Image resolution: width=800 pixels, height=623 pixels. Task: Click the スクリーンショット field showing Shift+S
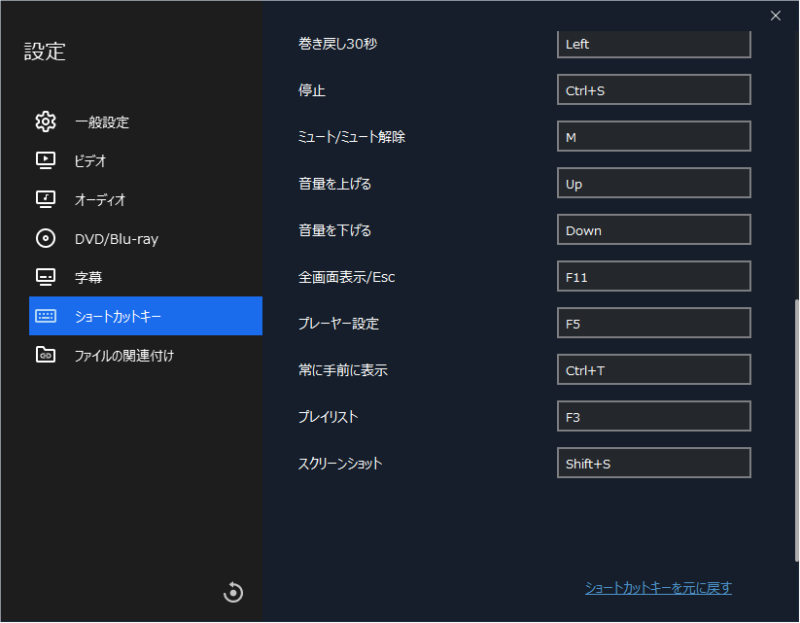(x=653, y=462)
